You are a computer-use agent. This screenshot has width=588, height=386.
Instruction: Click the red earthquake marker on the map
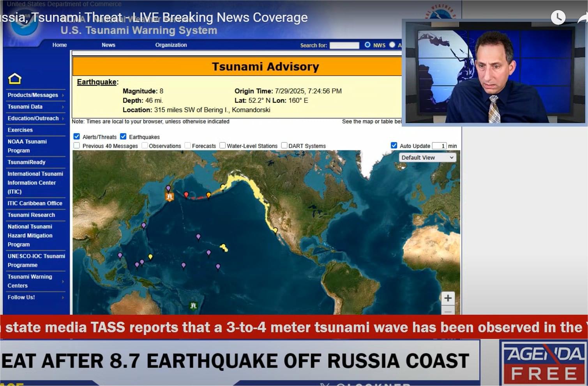click(186, 195)
